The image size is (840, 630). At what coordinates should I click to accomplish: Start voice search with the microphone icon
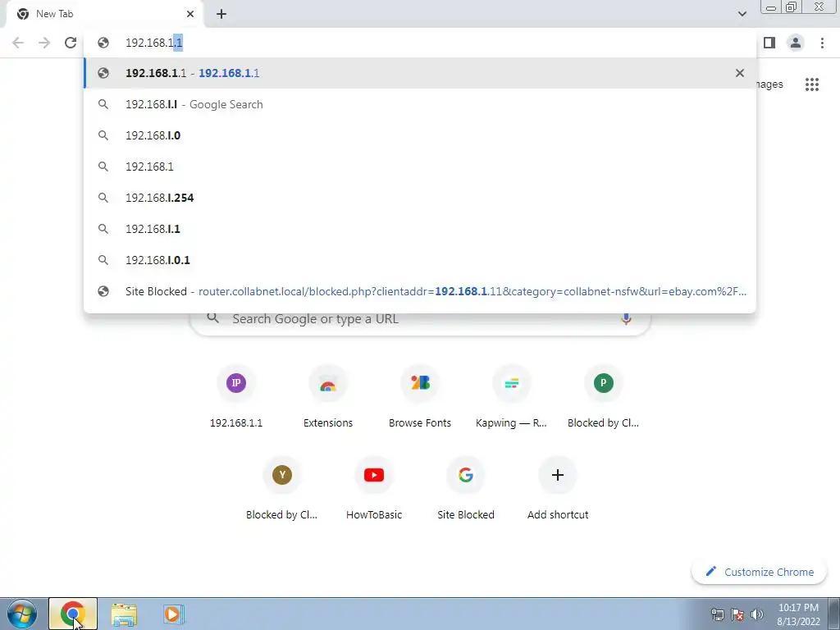626,319
